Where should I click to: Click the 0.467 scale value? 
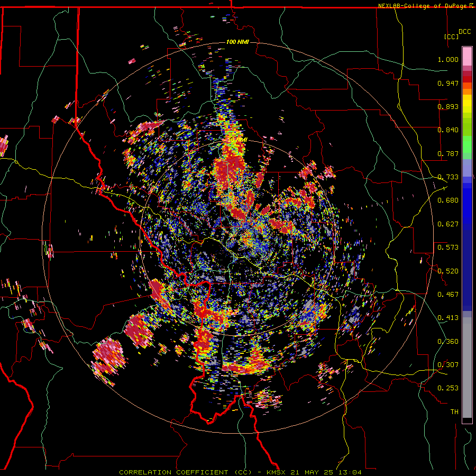[448, 295]
